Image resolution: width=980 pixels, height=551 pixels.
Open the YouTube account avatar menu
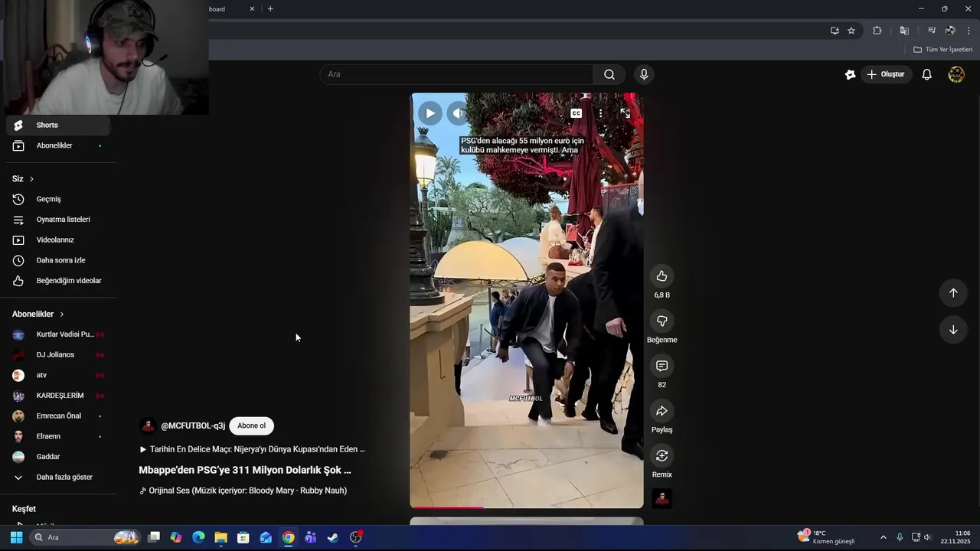(x=956, y=74)
